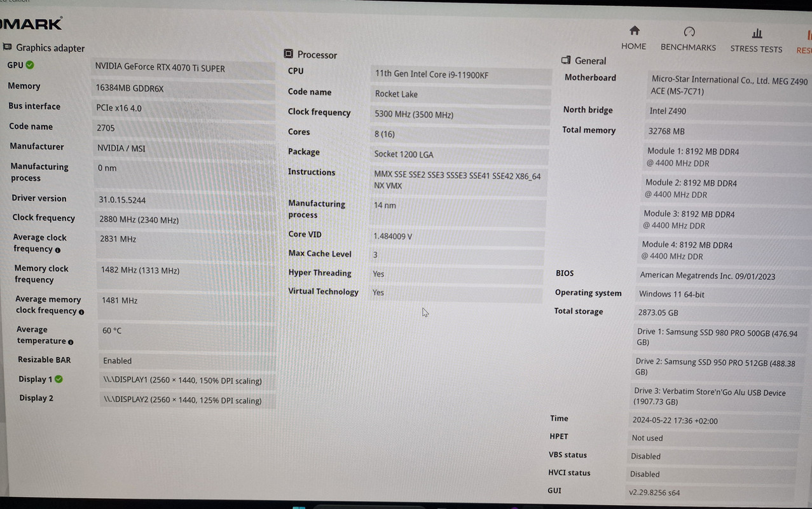Image resolution: width=812 pixels, height=509 pixels.
Task: Click the Code name value 2705
Action: (106, 128)
